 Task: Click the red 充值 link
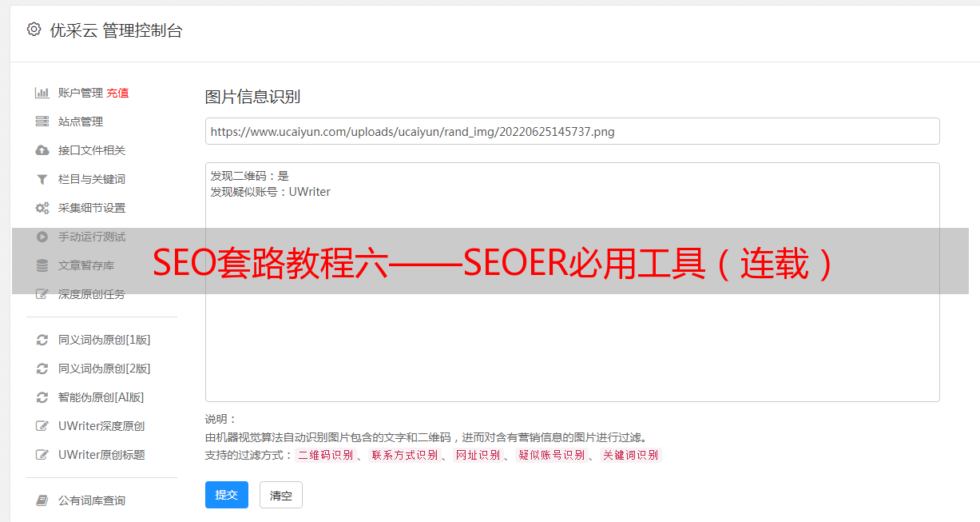point(117,93)
